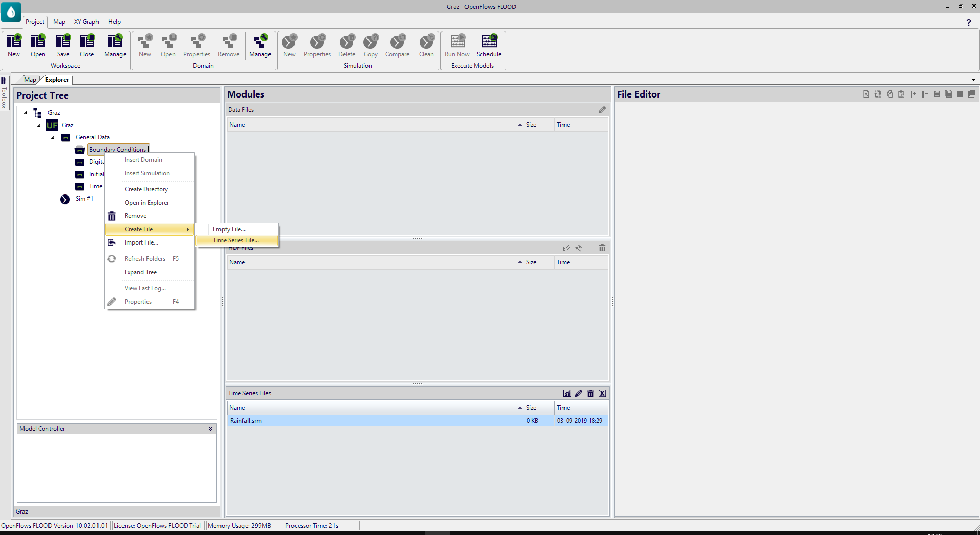980x535 pixels.
Task: Click the Time column header in Data Files
Action: click(581, 125)
